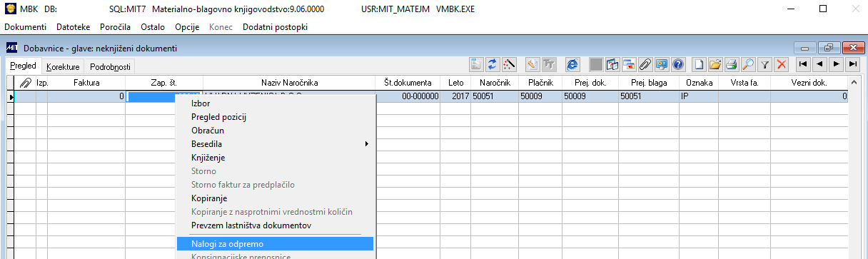Click the Št.dokumenta column header
Viewport: 868px width, 259px height.
coord(408,83)
